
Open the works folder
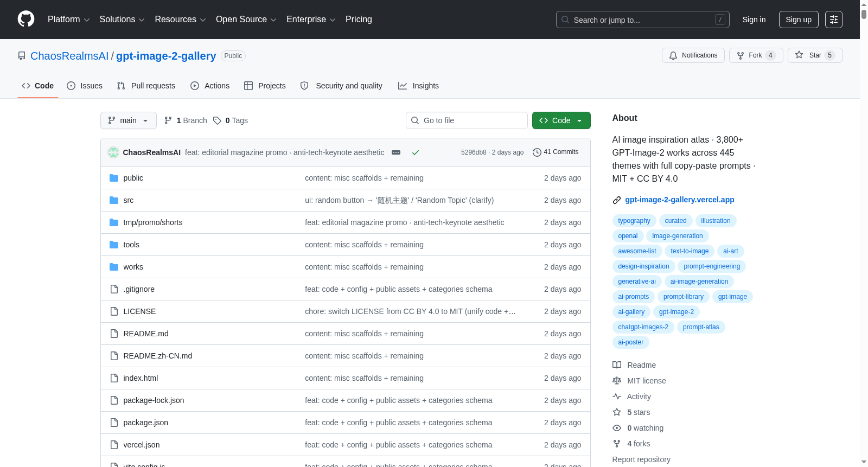click(133, 267)
